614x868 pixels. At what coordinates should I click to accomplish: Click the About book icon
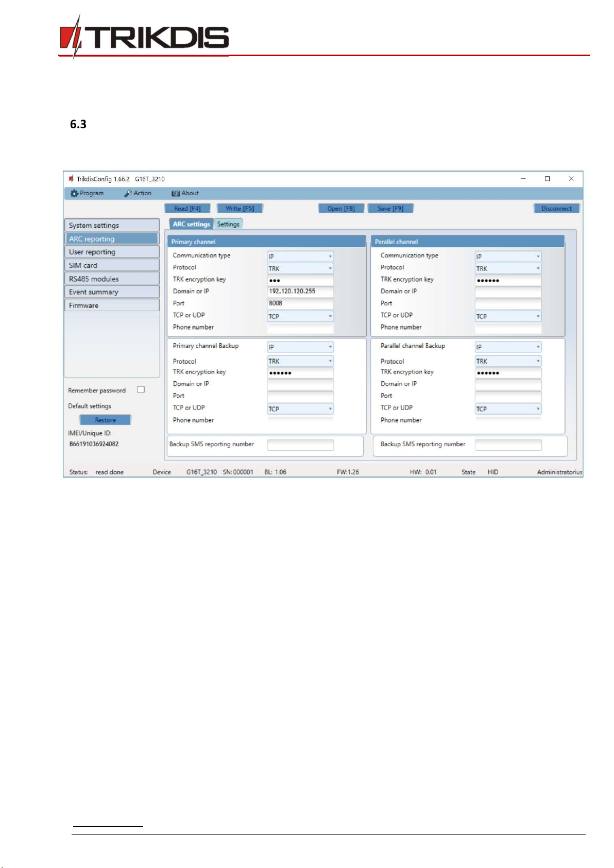pyautogui.click(x=176, y=193)
